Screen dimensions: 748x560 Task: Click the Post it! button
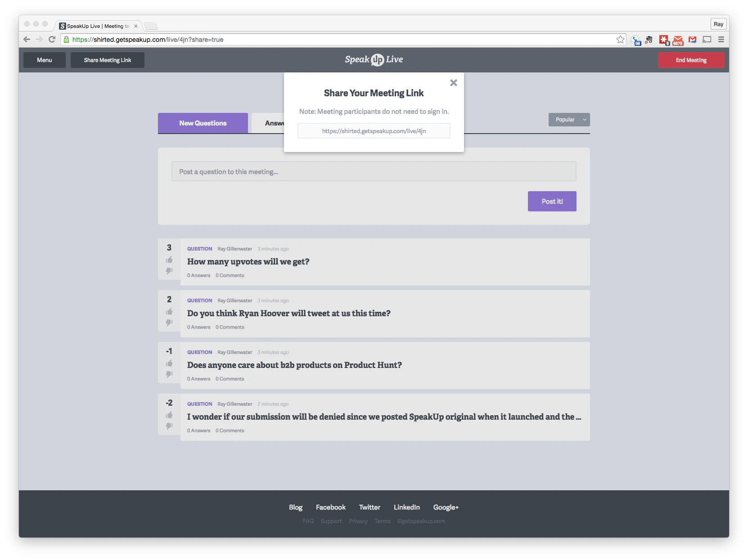coord(552,202)
